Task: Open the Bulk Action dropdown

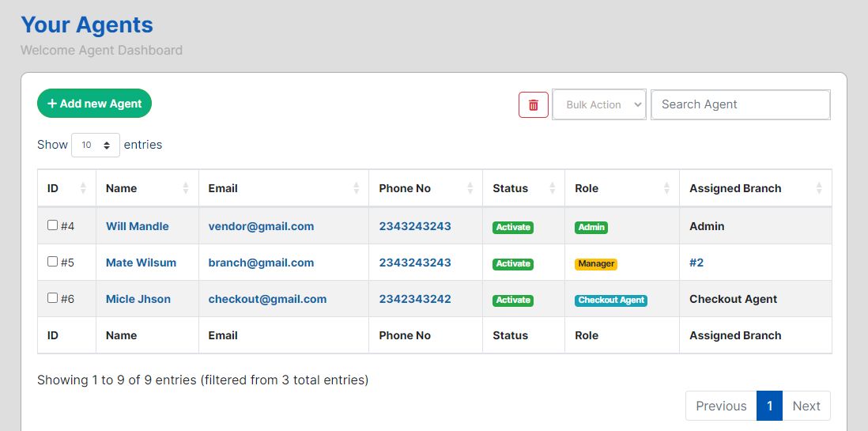Action: pos(599,104)
